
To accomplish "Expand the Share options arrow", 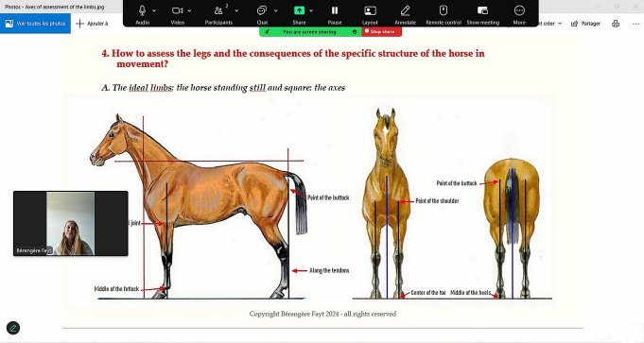I will point(311,10).
